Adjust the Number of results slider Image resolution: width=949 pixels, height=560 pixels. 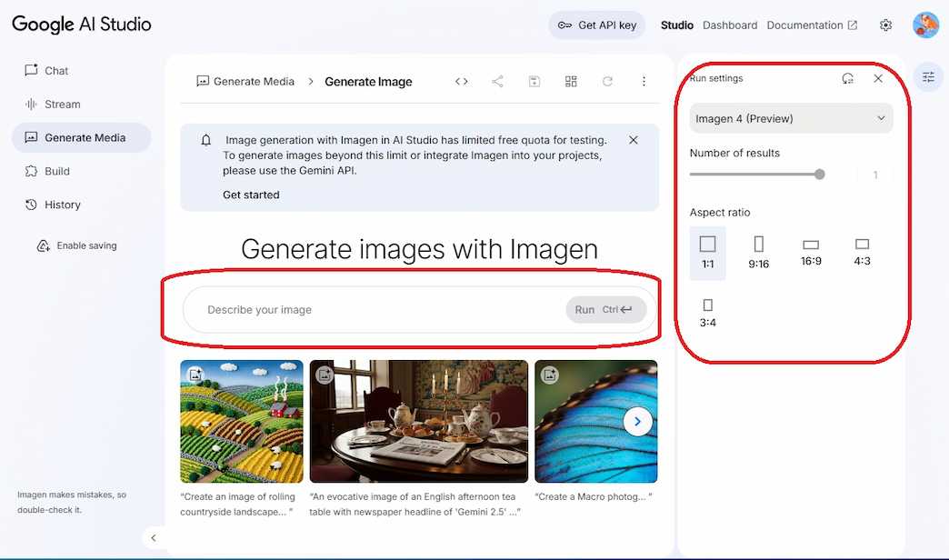point(819,175)
